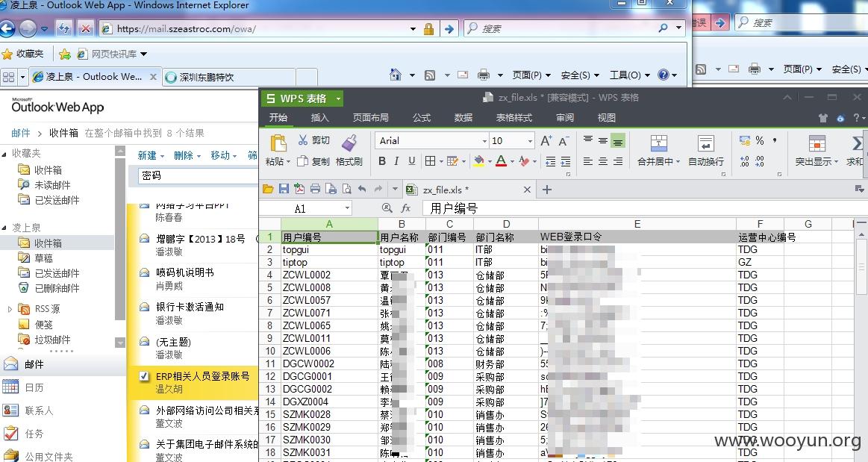Click the increase font size icon
This screenshot has width=868, height=462.
[x=546, y=140]
